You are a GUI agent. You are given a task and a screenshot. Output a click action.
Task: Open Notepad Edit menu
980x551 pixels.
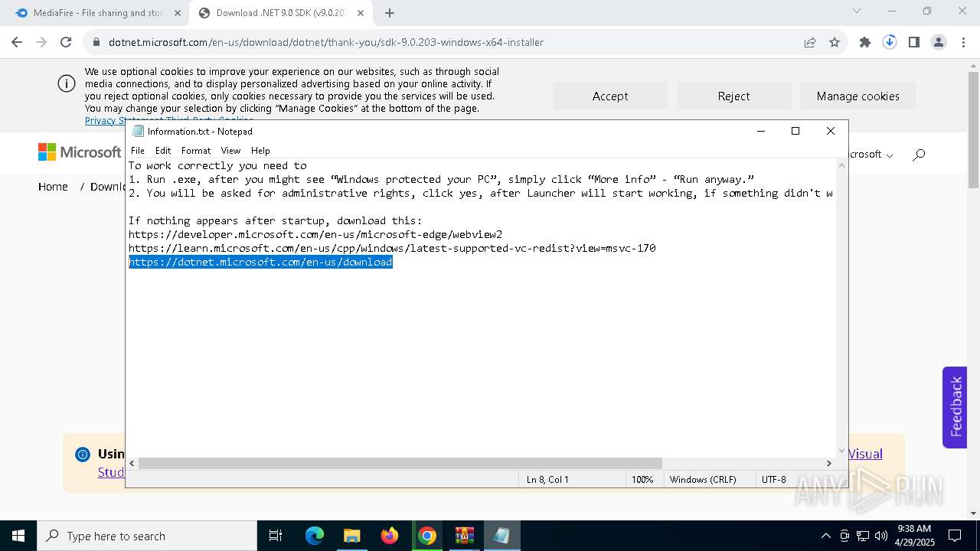tap(163, 151)
